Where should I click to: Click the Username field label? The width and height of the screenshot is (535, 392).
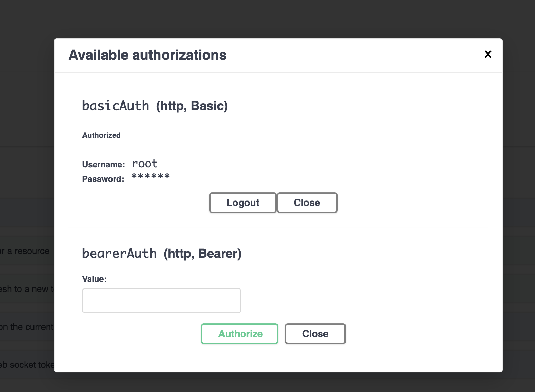(x=103, y=165)
